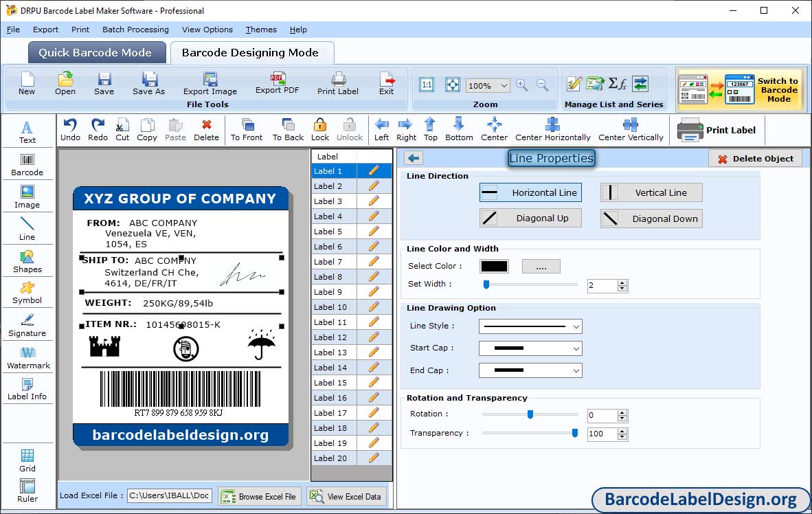Choose the Image tool in sidebar

(x=27, y=197)
